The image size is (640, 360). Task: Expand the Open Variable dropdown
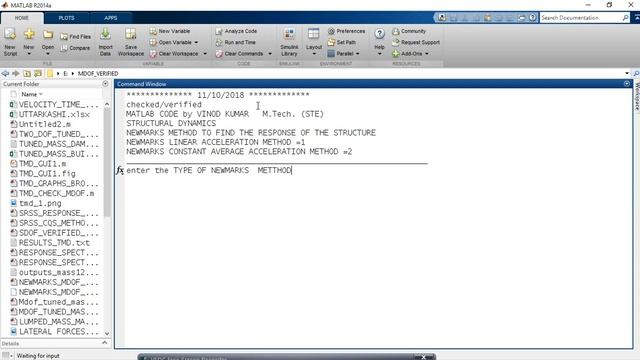point(196,42)
